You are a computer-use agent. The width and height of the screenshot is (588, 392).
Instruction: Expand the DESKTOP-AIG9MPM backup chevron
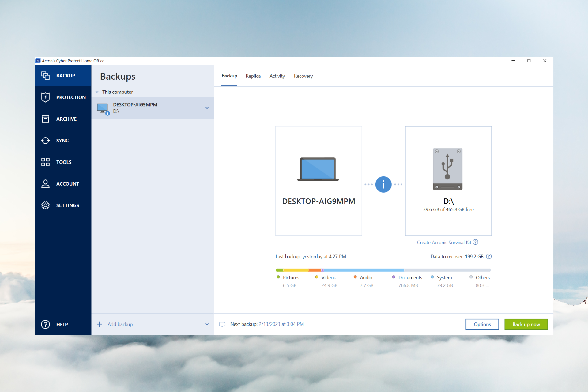pos(207,108)
